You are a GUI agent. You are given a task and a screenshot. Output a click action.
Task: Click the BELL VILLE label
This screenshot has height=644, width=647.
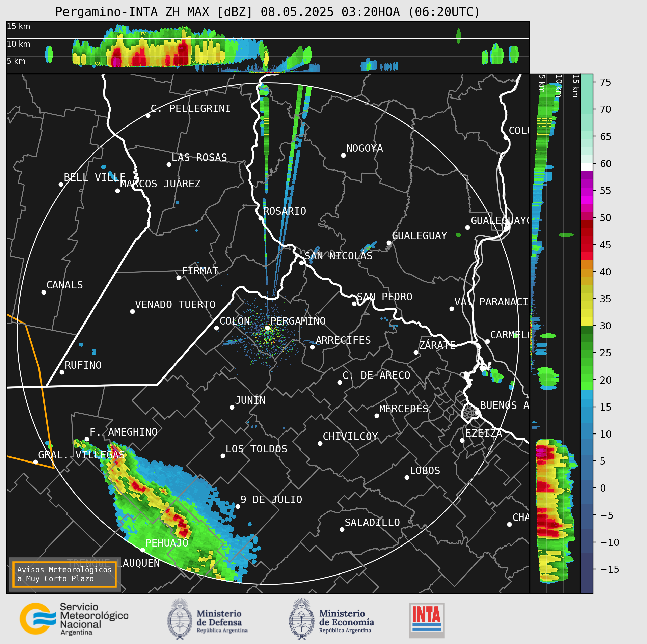click(x=95, y=177)
